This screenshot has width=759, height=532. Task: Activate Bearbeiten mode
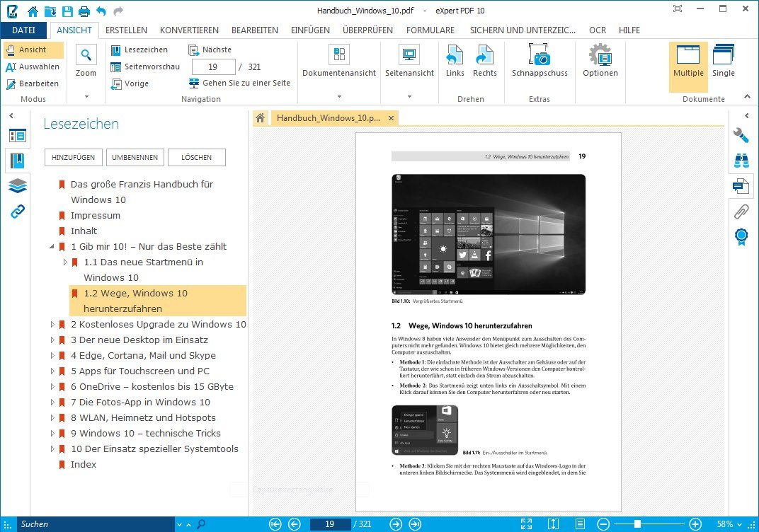[33, 83]
